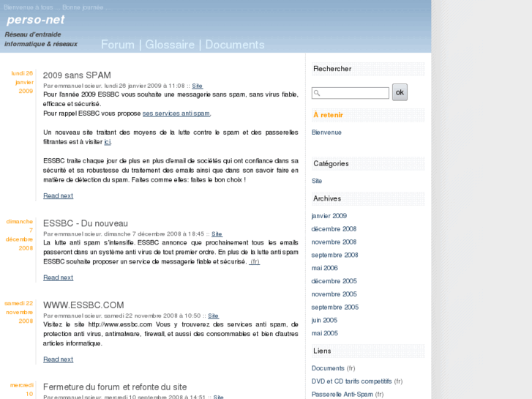Select the 'Archives' sidebar heading
The image size is (532, 399).
327,198
